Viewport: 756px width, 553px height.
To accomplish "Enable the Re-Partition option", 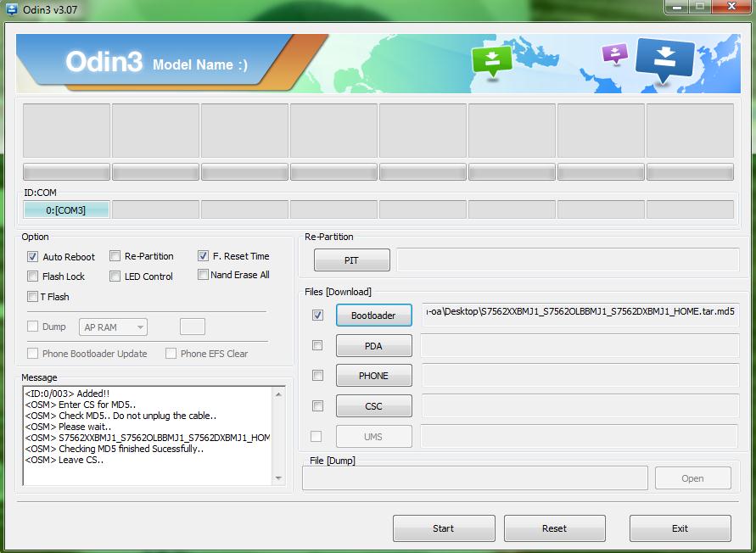I will click(115, 256).
